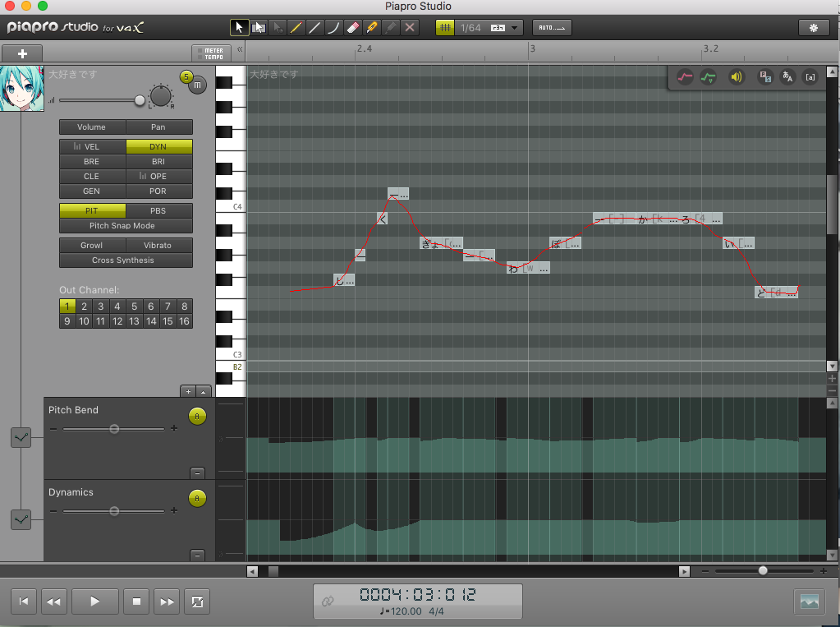Click the red X delete tool
Screen dimensions: 840x627
pyautogui.click(x=410, y=27)
